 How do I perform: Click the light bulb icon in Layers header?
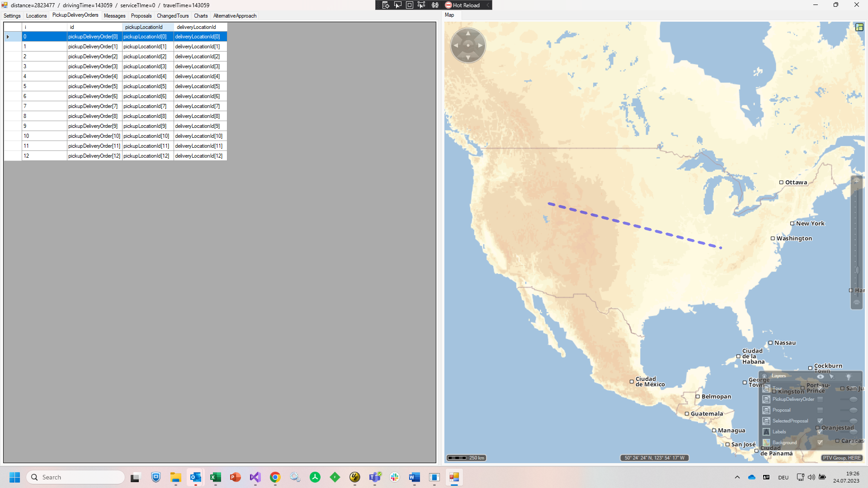pos(849,376)
